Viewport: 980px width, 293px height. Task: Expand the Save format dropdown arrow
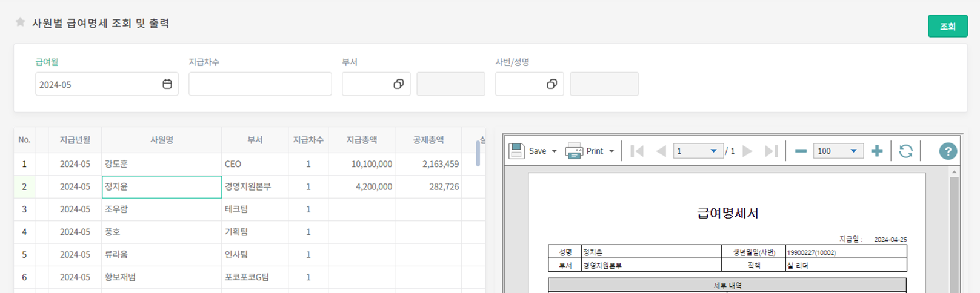pyautogui.click(x=554, y=151)
